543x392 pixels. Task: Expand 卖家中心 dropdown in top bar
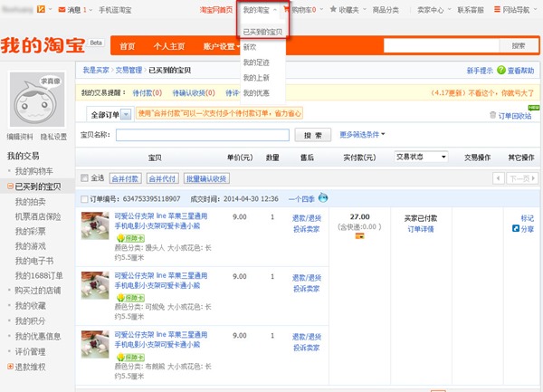[434, 10]
